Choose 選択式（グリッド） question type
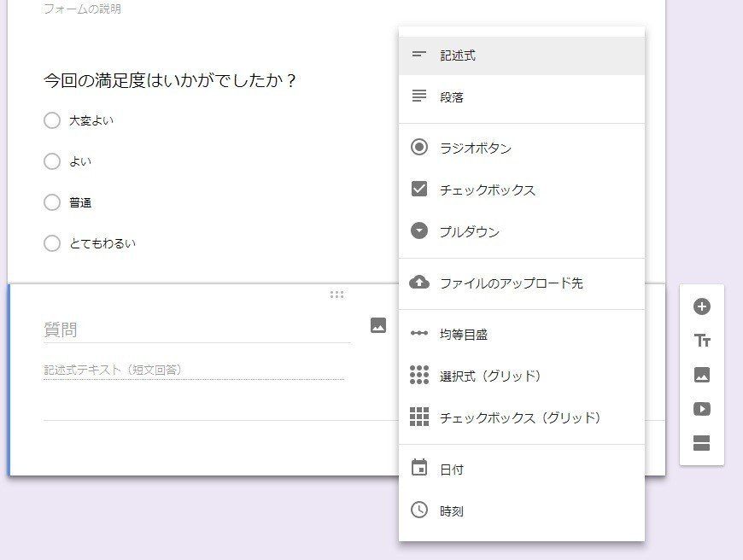 (x=522, y=376)
